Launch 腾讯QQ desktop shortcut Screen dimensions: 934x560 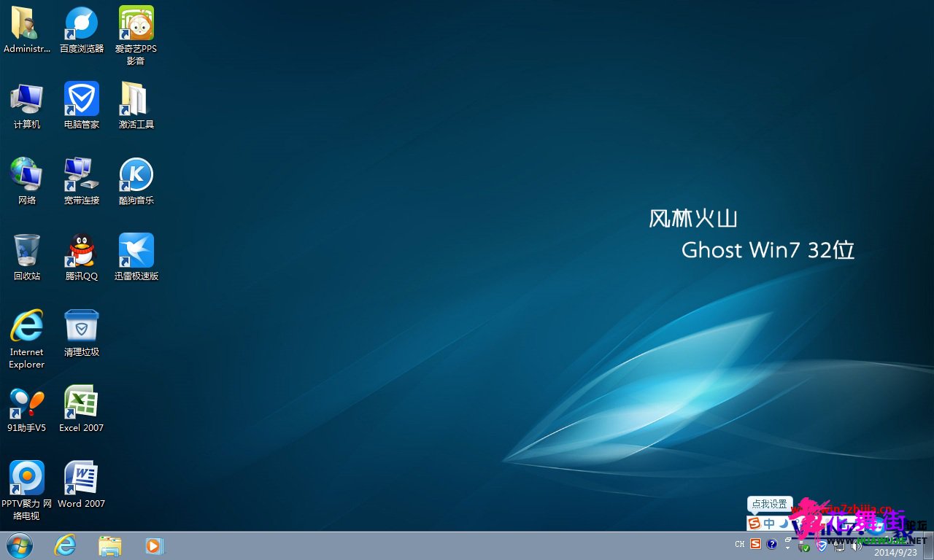coord(82,257)
